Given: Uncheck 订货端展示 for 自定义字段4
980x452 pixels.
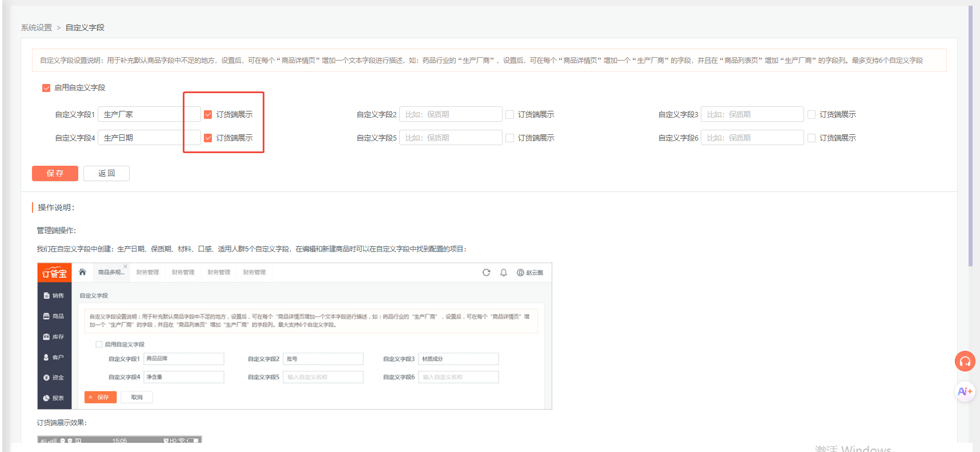Looking at the screenshot, I should [208, 138].
